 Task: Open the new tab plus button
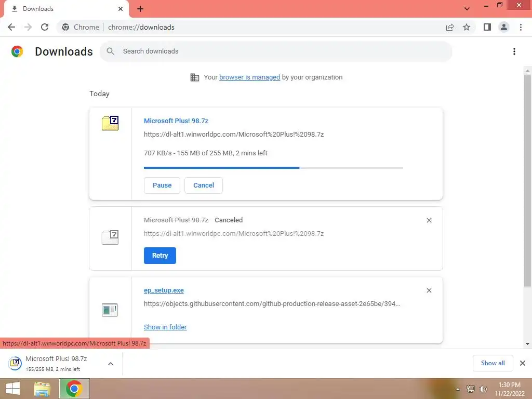coord(140,9)
